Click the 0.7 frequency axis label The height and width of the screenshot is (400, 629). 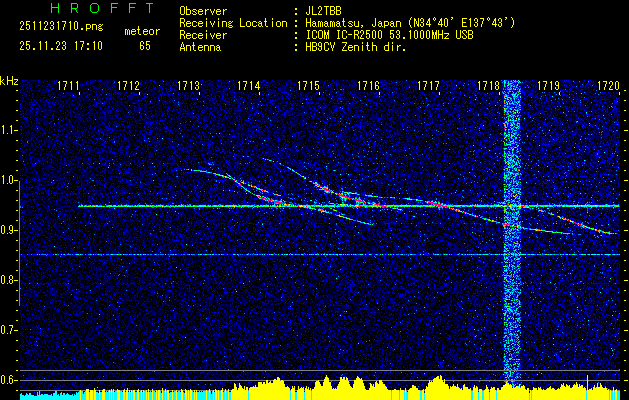point(9,330)
